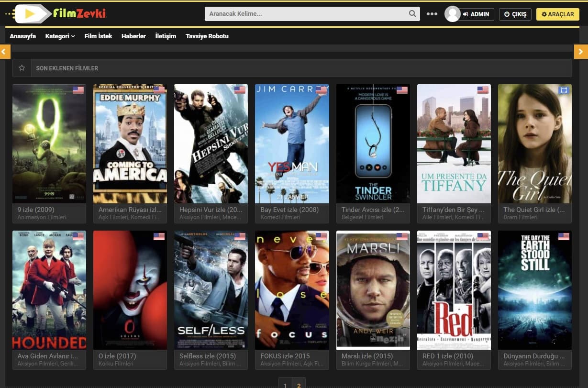
Task: Click "Komedi Filmleri" under Bay Evet izle
Action: (280, 217)
